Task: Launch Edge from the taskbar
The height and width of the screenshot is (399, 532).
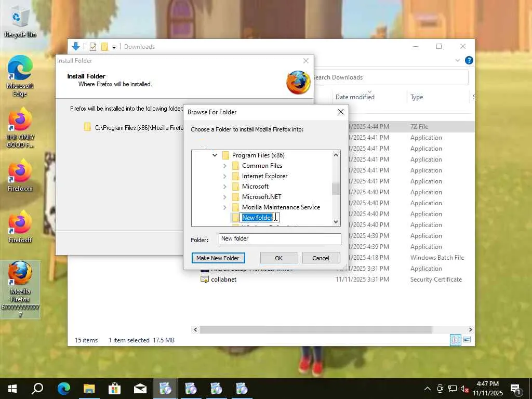Action: click(63, 389)
